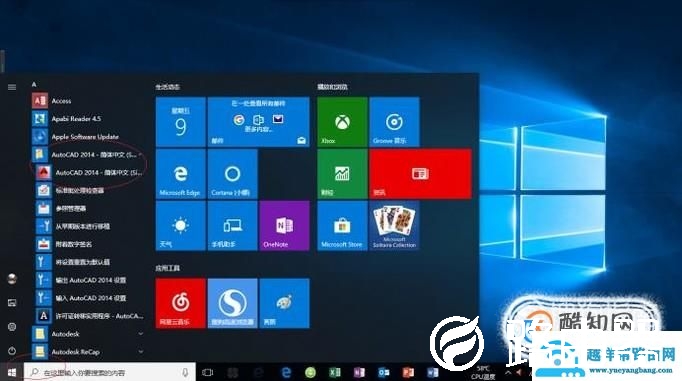Viewport: 682px width, 381px height.
Task: Open 许可证转移实用程序 entry
Action: (89, 316)
